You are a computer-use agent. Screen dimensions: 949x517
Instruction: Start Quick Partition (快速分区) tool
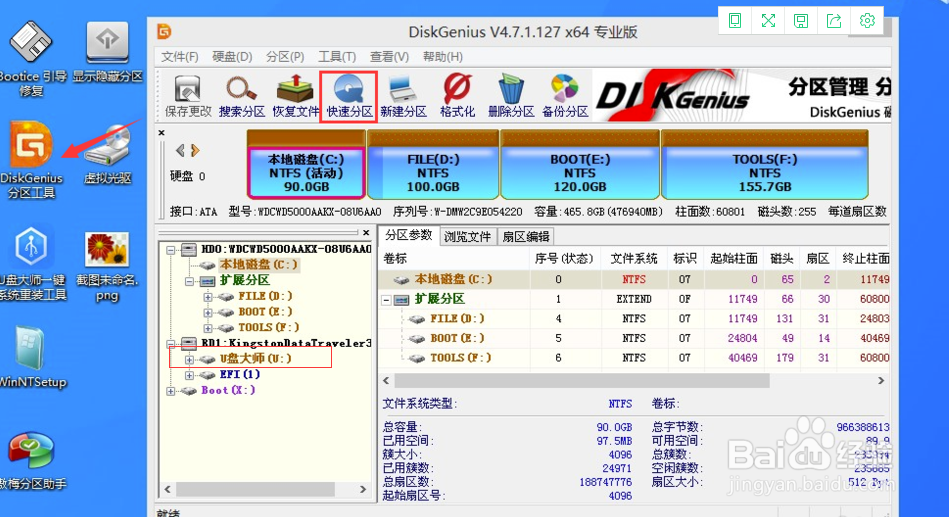point(349,96)
